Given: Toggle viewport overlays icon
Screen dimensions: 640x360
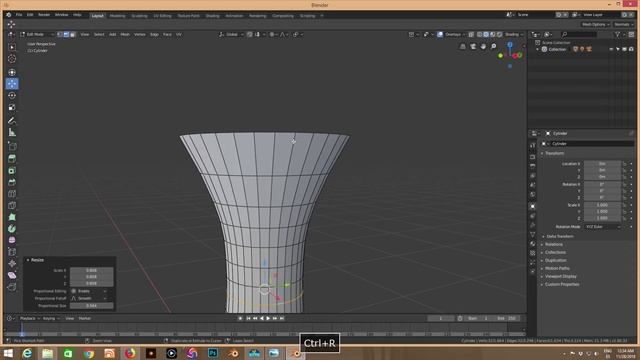Looking at the screenshot, I should (440, 35).
